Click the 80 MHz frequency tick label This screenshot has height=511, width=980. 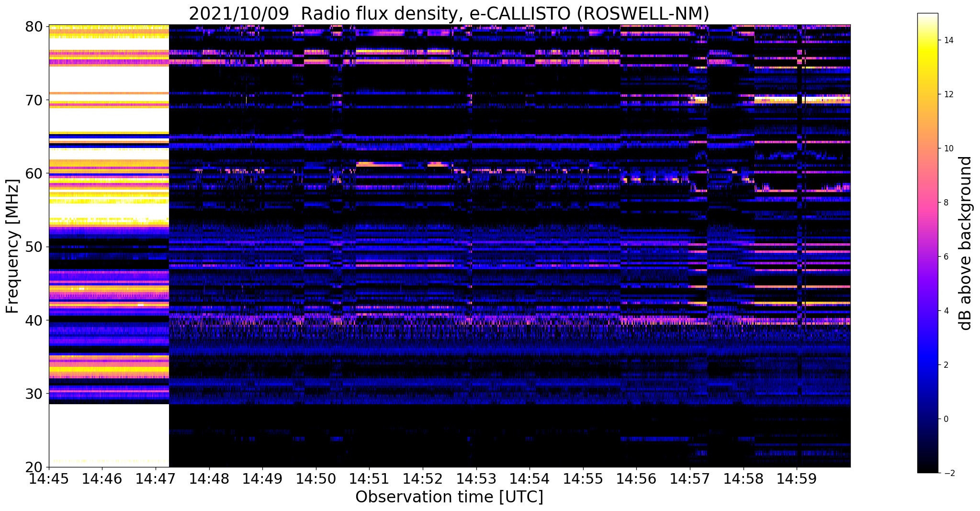click(x=34, y=26)
